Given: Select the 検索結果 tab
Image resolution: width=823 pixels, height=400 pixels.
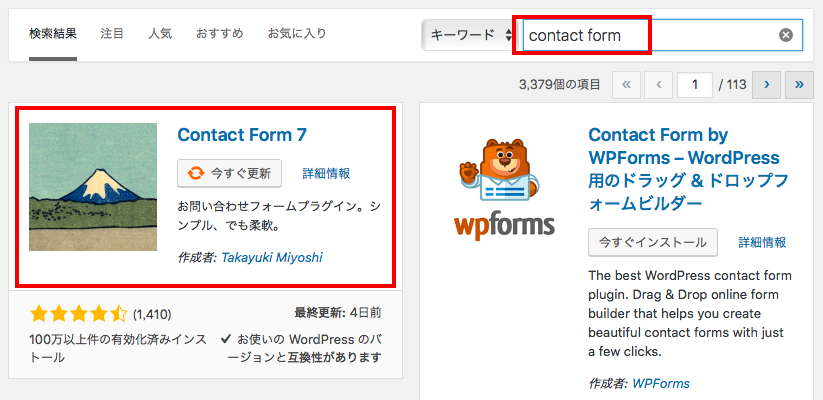Looking at the screenshot, I should click(53, 34).
